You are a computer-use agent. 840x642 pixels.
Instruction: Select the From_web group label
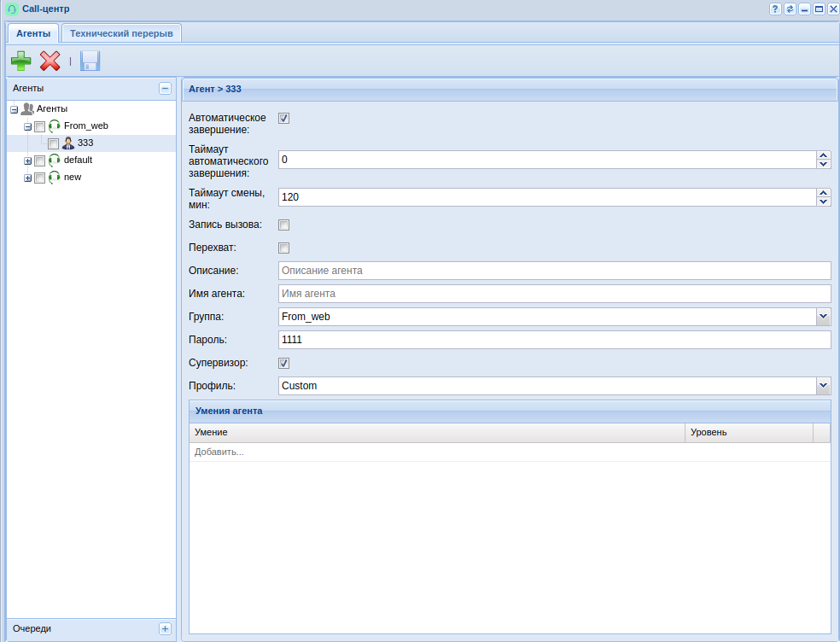point(85,126)
